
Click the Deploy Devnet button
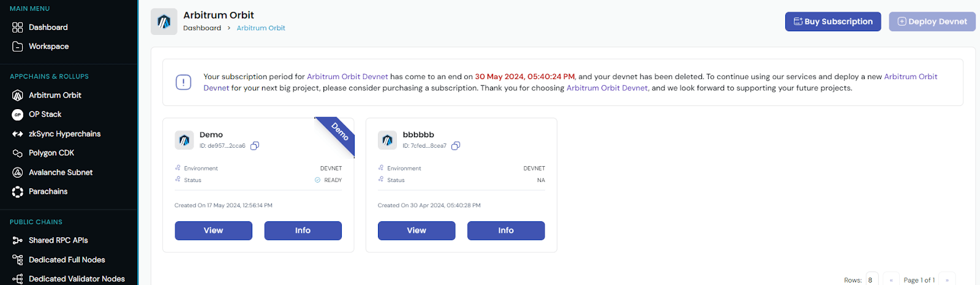pos(932,21)
